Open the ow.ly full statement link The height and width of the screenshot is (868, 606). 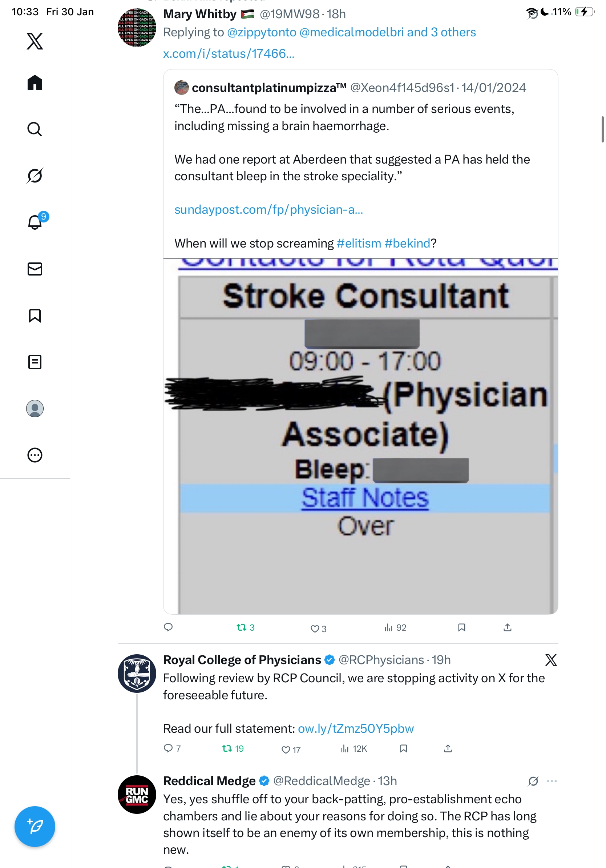[x=356, y=728]
